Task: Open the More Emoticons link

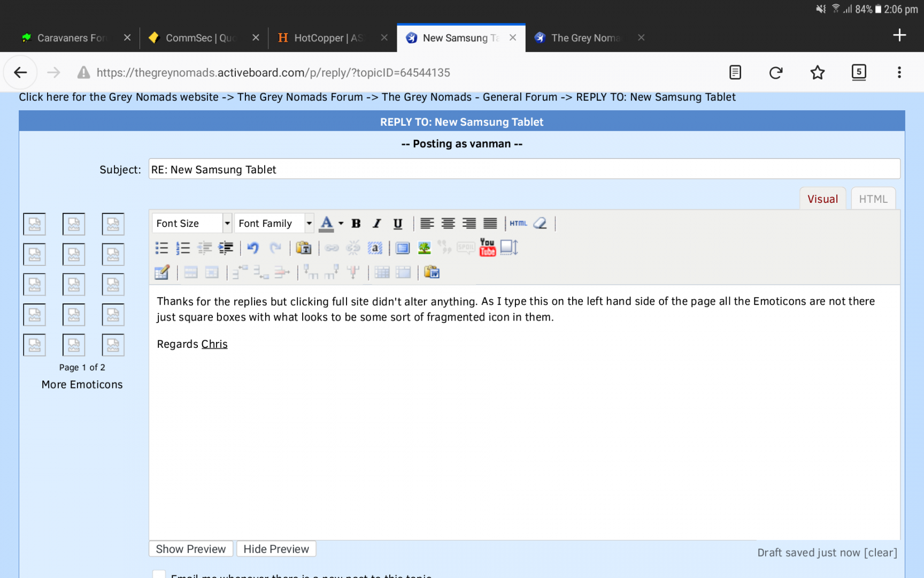Action: [x=82, y=384]
